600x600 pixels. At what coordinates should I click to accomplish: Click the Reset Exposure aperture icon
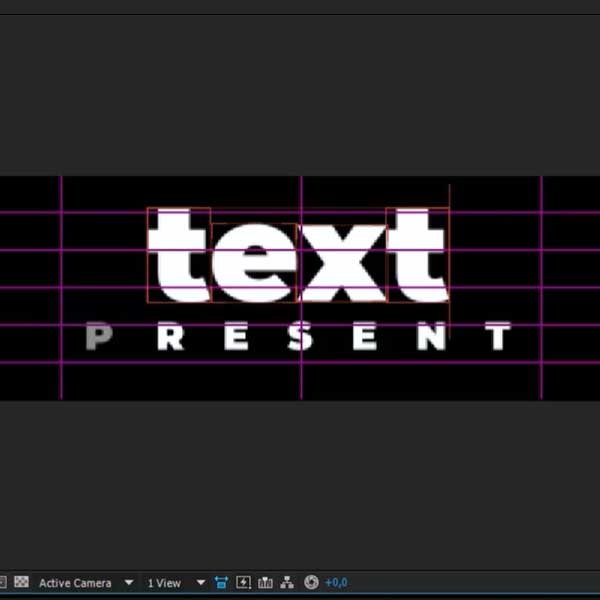coord(311,582)
